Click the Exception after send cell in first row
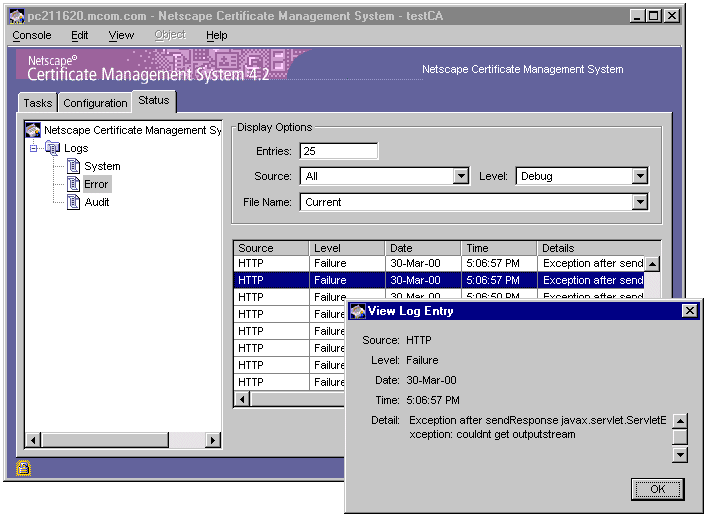 [591, 263]
